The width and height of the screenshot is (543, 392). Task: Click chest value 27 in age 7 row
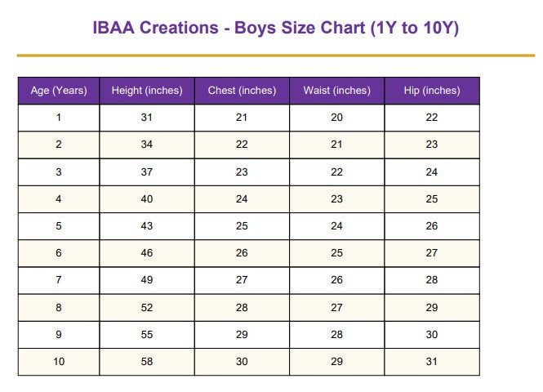242,280
